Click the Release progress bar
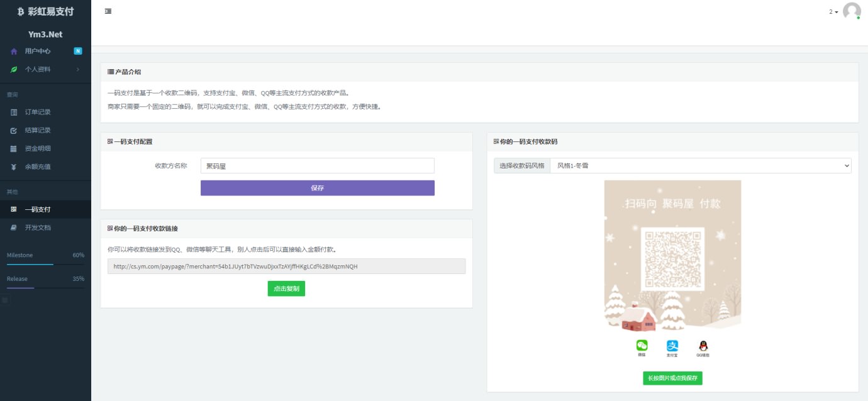This screenshot has height=401, width=868. pos(45,288)
